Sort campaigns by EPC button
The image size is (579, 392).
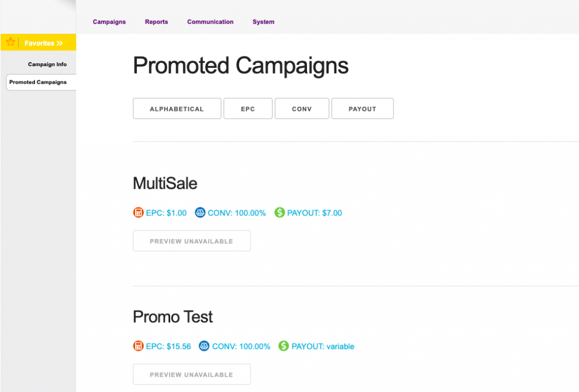click(x=248, y=109)
